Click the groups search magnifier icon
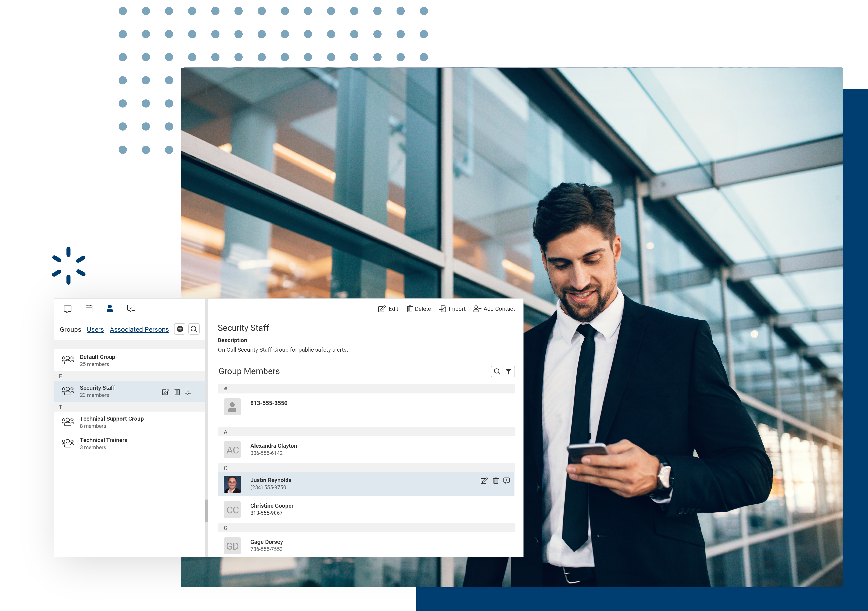 point(194,329)
